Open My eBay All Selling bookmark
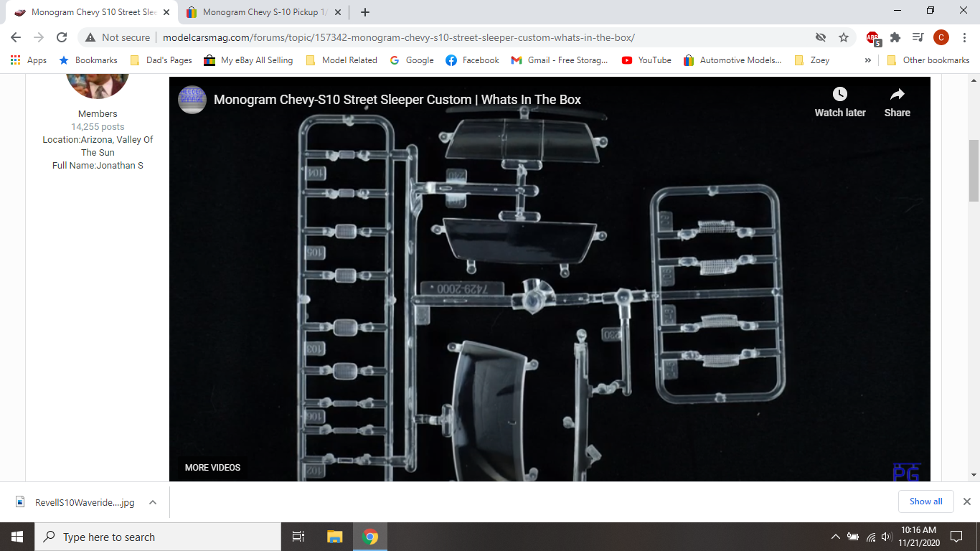Viewport: 980px width, 551px height. click(249, 60)
